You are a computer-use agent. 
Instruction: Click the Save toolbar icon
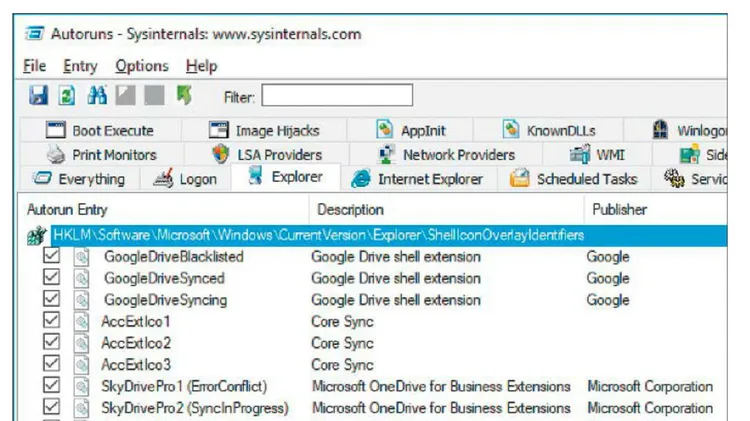click(x=38, y=95)
